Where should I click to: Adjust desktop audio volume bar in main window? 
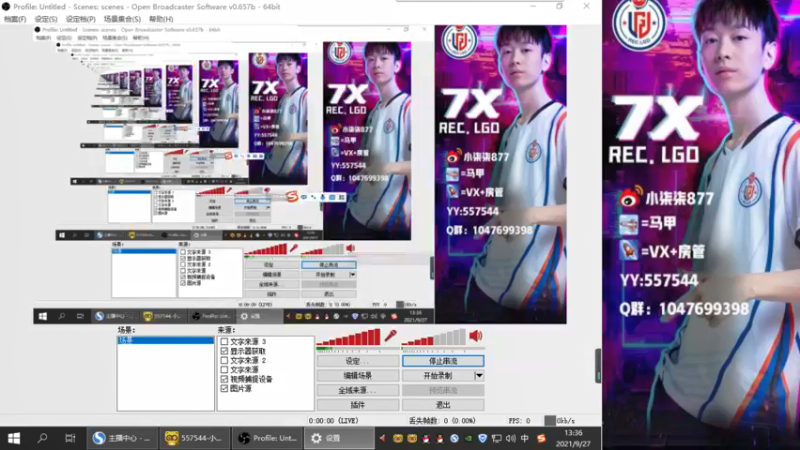(x=434, y=337)
